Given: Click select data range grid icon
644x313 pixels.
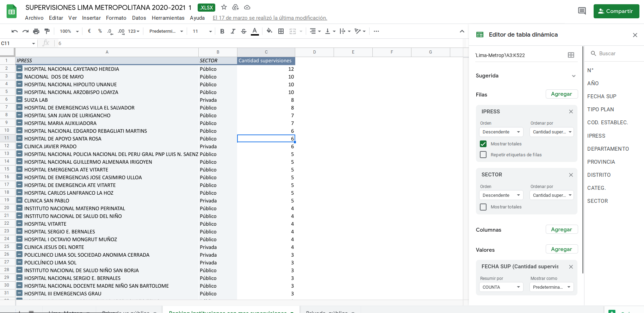Looking at the screenshot, I should pos(571,55).
